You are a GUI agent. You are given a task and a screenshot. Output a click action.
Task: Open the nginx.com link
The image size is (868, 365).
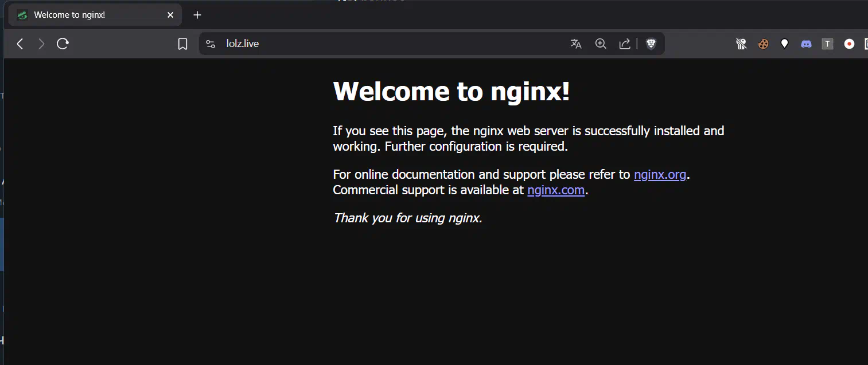[x=556, y=190]
